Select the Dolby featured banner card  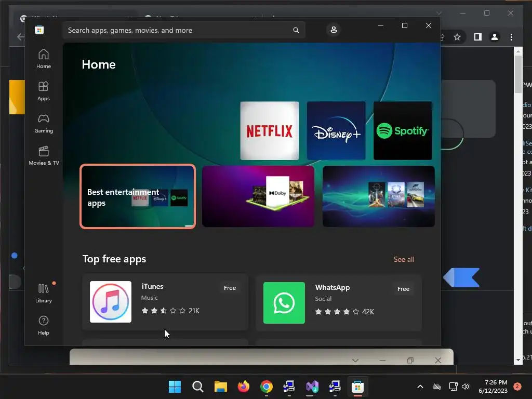pyautogui.click(x=258, y=196)
